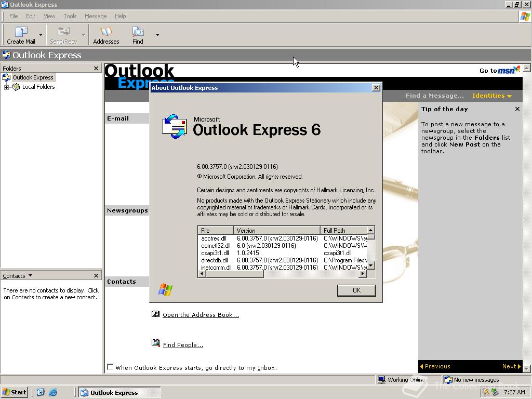532x399 pixels.
Task: Click the Send/Recv toolbar icon
Action: [x=63, y=35]
